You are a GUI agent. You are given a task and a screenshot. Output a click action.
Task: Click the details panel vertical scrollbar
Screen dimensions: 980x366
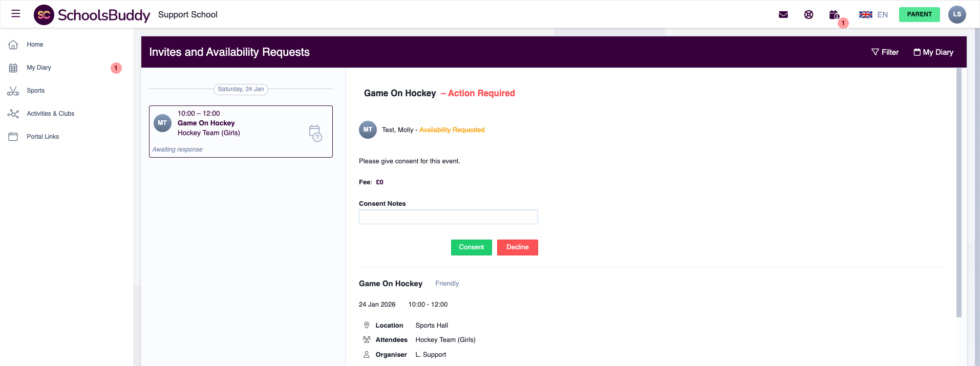click(958, 192)
